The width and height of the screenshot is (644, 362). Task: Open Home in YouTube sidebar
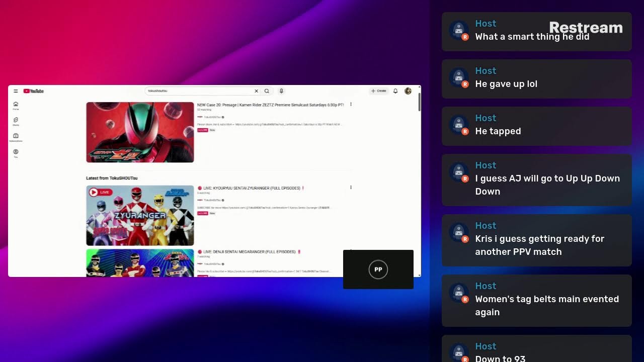click(x=16, y=106)
